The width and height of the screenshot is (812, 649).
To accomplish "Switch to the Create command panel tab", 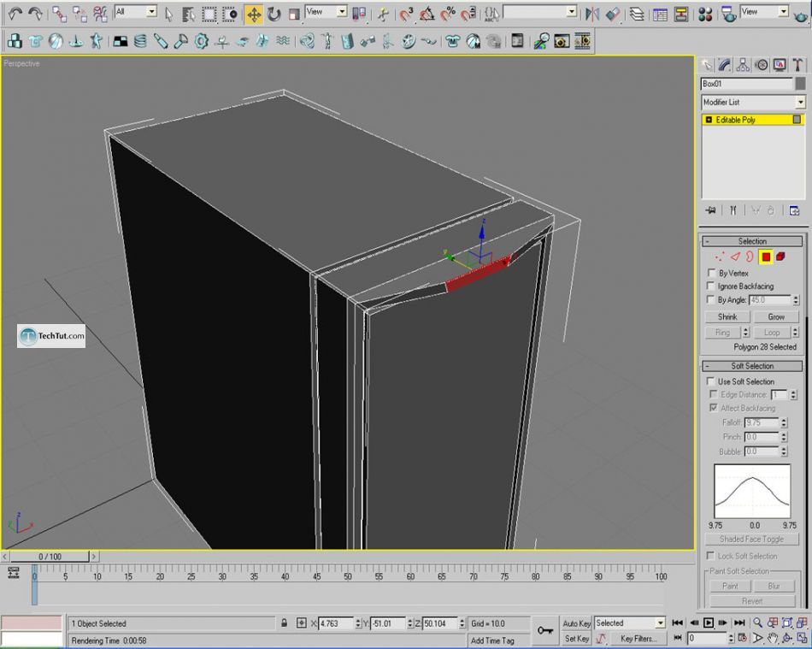I will coord(706,65).
